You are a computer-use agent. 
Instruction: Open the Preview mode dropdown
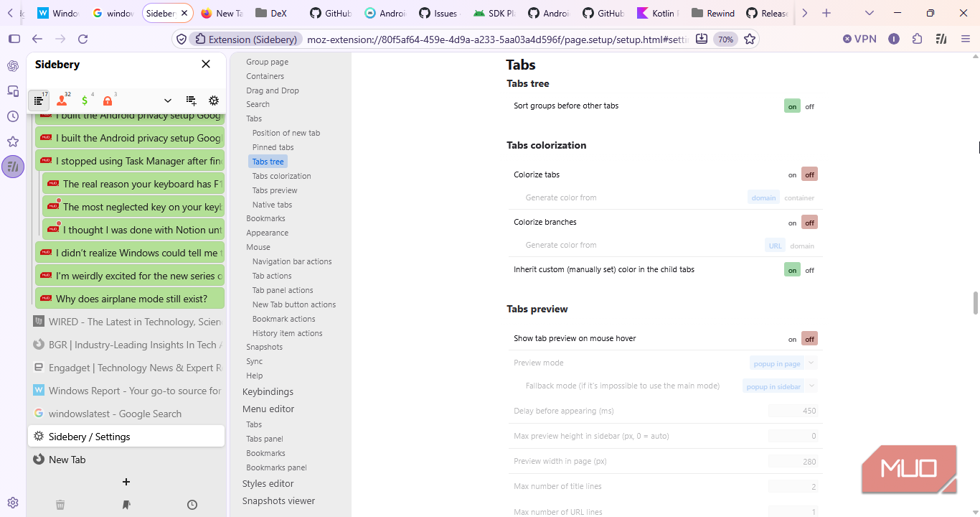pos(783,363)
